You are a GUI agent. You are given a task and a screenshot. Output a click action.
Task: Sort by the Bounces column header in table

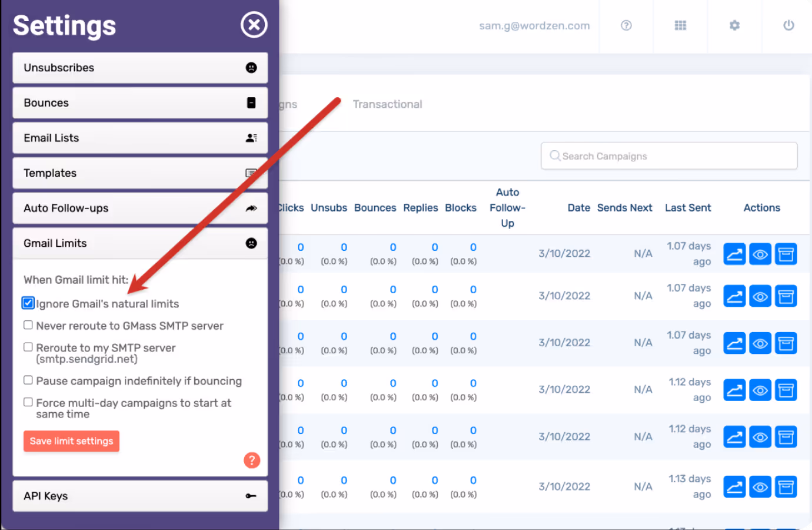375,208
